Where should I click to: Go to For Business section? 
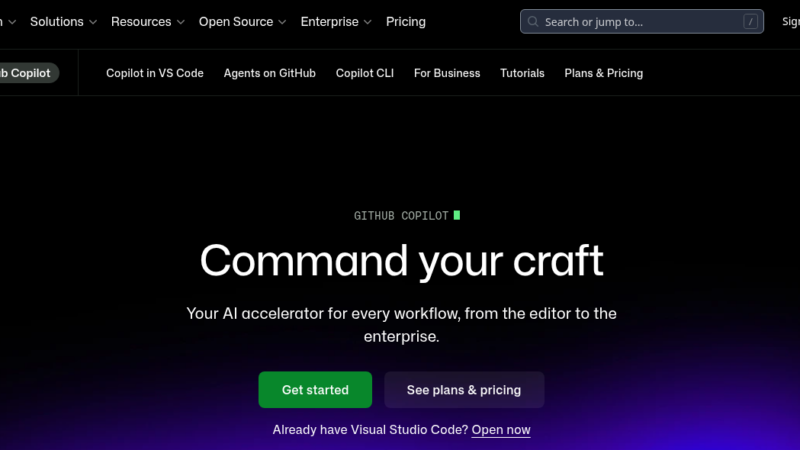point(447,73)
